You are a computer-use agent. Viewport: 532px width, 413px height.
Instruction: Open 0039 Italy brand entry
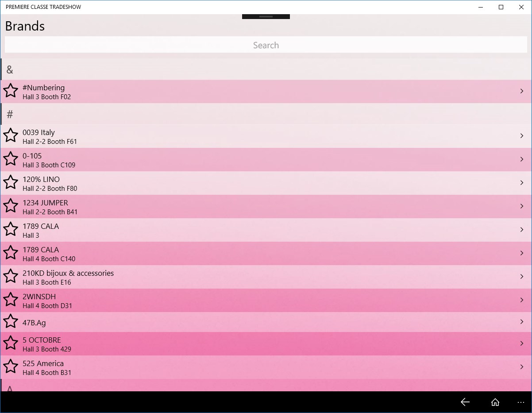click(x=39, y=132)
